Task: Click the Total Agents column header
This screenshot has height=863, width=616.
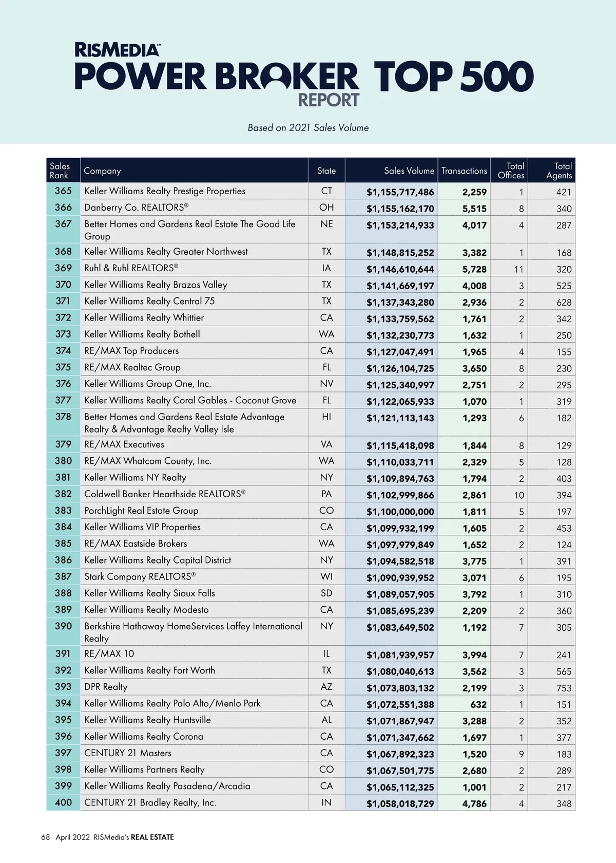Action: [x=559, y=171]
